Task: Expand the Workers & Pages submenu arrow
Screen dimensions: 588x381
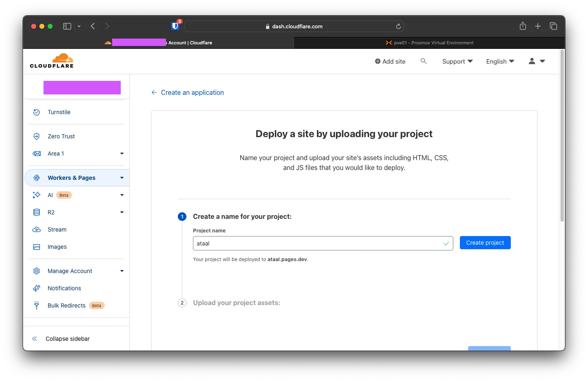Action: coord(122,178)
